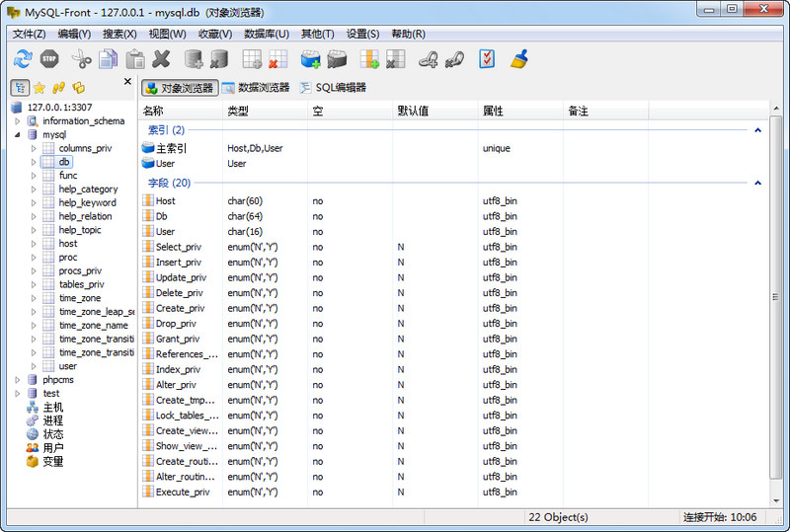Click the blue refresh arrows toolbar icon
The width and height of the screenshot is (790, 532).
[x=23, y=59]
